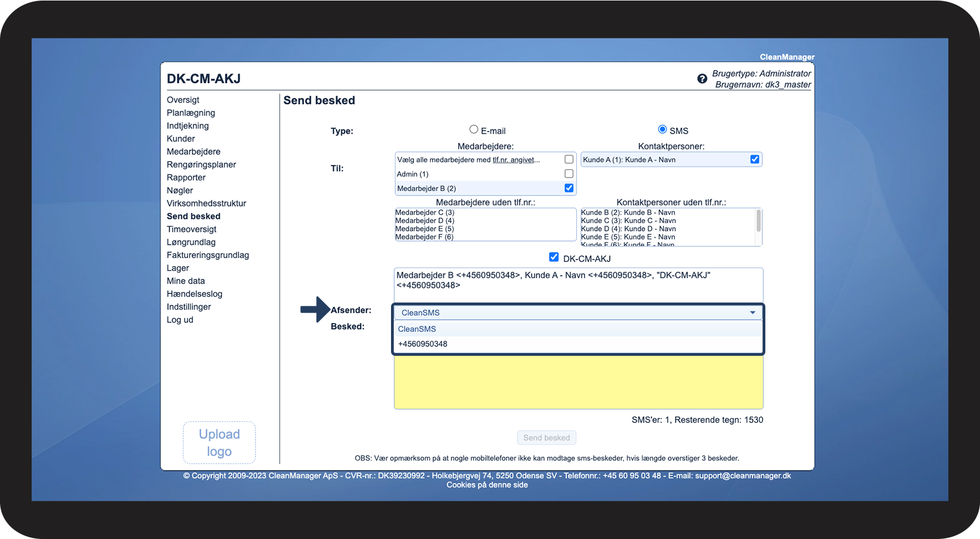Open Indstillinger from the side menu
980x539 pixels.
pos(189,307)
